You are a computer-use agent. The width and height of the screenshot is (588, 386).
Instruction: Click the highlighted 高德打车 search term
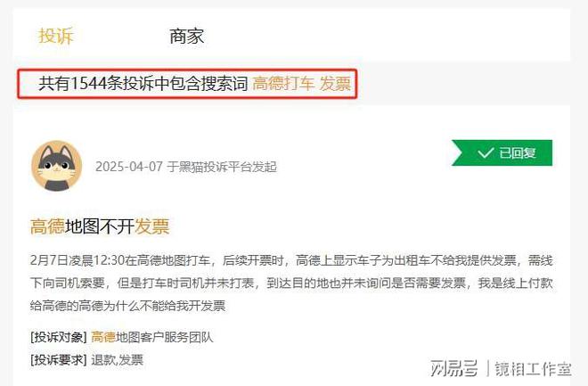tap(283, 83)
